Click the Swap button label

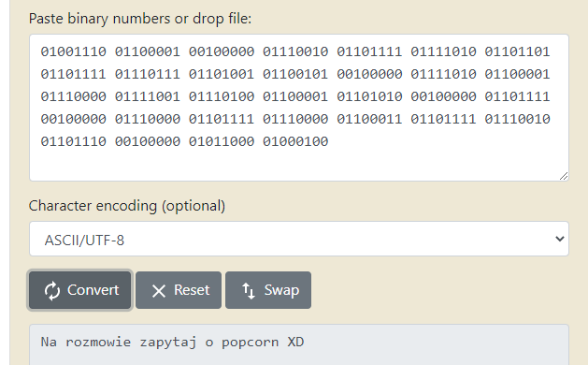(281, 290)
